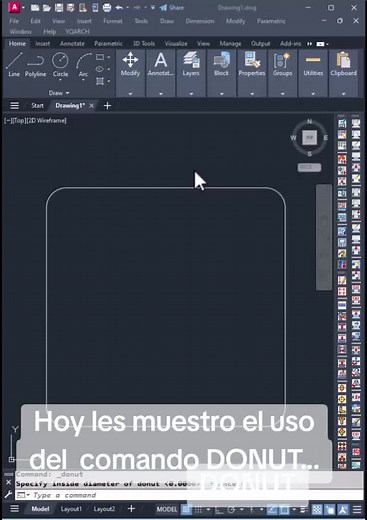Image resolution: width=367 pixels, height=520 pixels.
Task: Close the Drawing1 file tab
Action: point(91,106)
